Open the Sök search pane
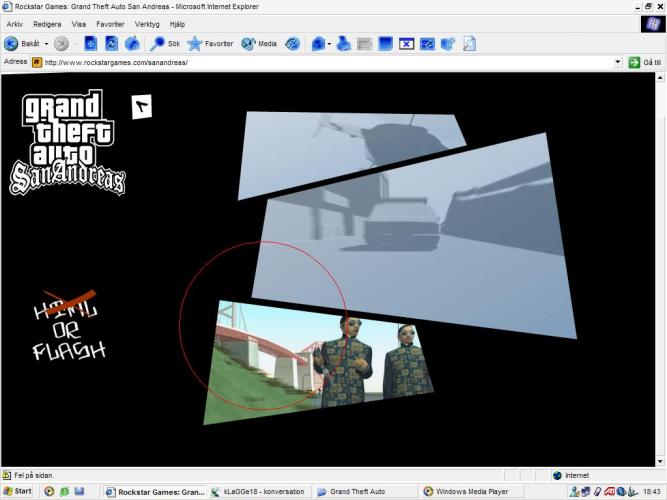The height and width of the screenshot is (500, 667). 165,44
